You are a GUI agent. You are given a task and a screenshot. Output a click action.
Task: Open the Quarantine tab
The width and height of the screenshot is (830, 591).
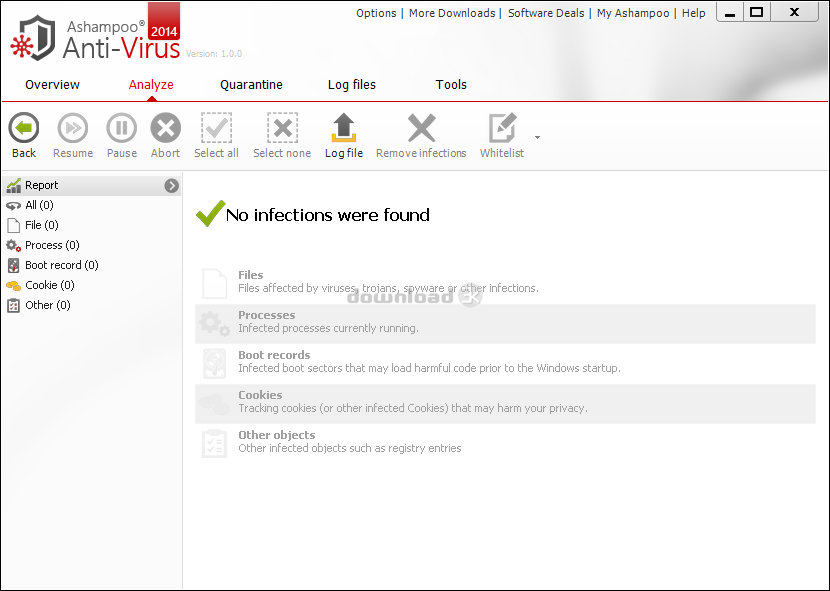click(251, 85)
